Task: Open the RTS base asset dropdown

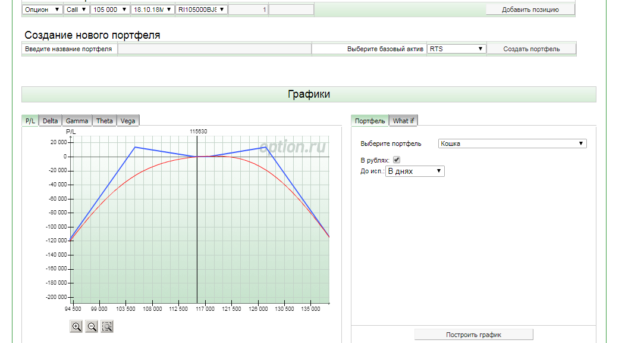Action: tap(456, 49)
